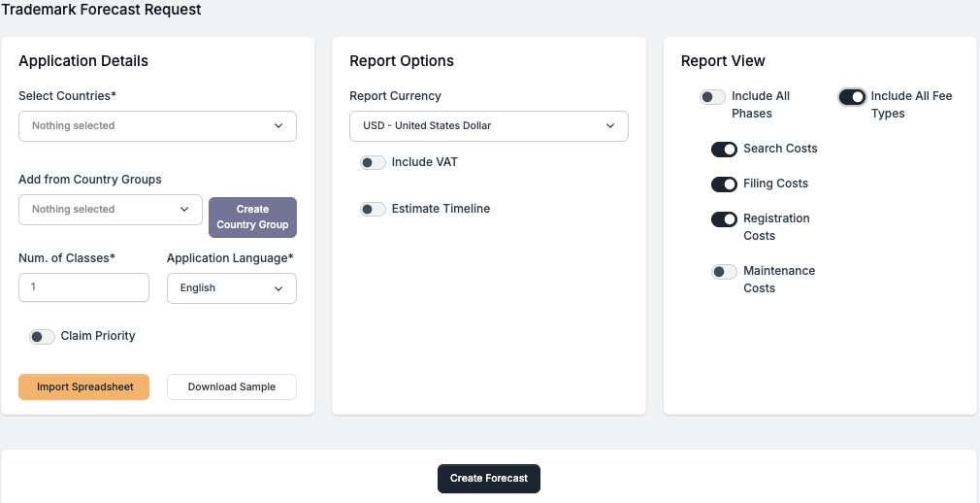The width and height of the screenshot is (980, 503).
Task: Enable the Include VAT toggle
Action: point(373,163)
